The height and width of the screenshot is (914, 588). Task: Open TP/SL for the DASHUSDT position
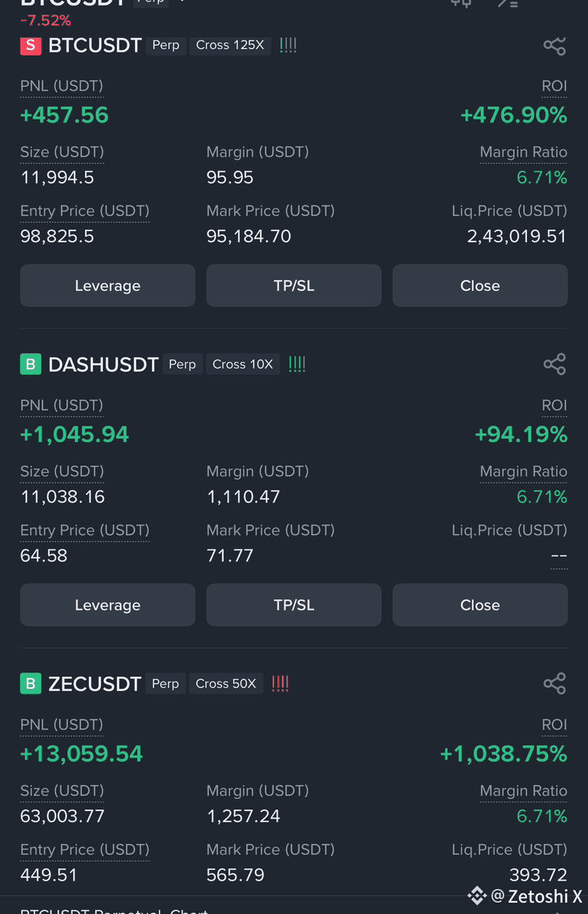[294, 605]
